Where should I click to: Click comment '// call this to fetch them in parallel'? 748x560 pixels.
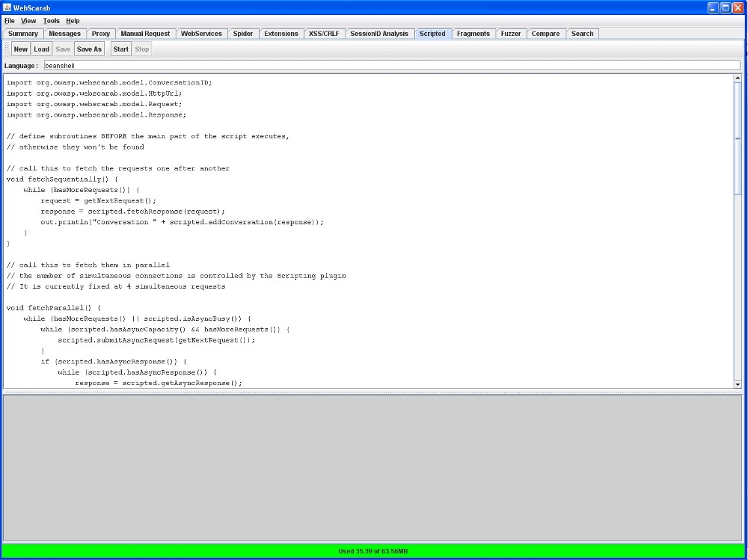click(x=88, y=265)
